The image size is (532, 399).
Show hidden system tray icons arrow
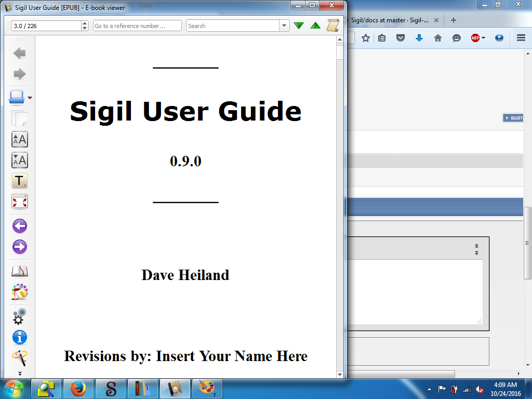point(429,389)
